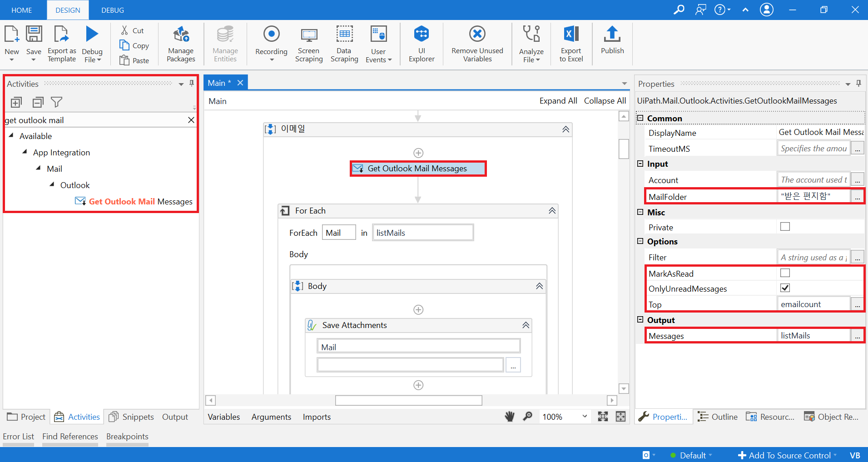Collapse the Input property group
Viewport: 868px width, 462px height.
pyautogui.click(x=640, y=164)
